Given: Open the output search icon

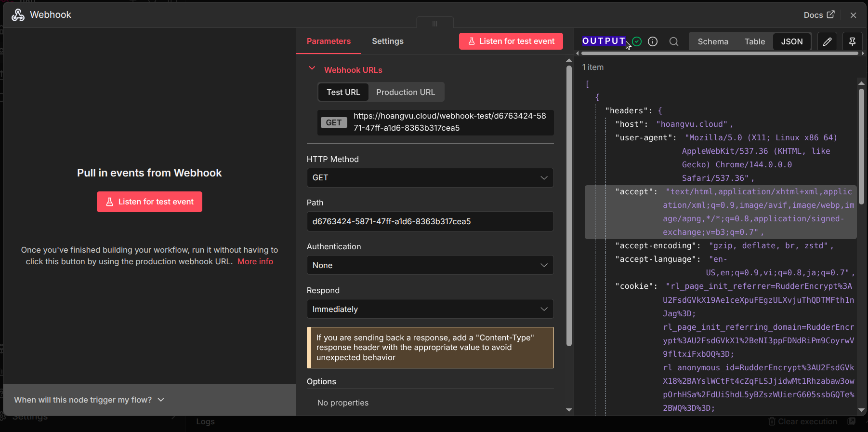Looking at the screenshot, I should pos(674,41).
